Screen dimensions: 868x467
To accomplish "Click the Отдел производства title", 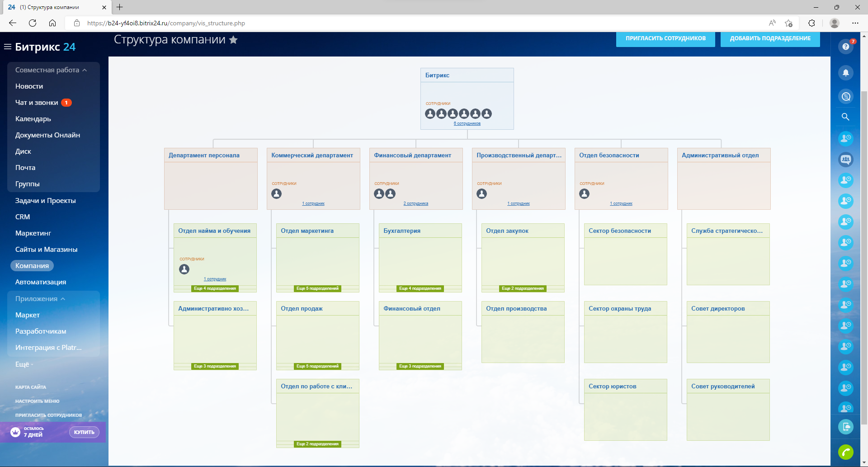I will tap(516, 309).
